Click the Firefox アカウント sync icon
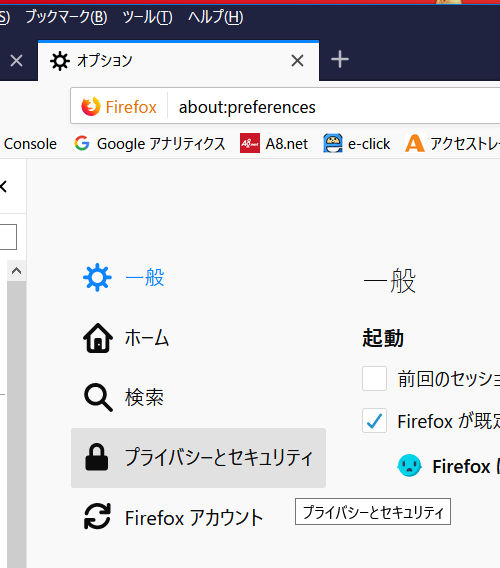 pyautogui.click(x=97, y=517)
